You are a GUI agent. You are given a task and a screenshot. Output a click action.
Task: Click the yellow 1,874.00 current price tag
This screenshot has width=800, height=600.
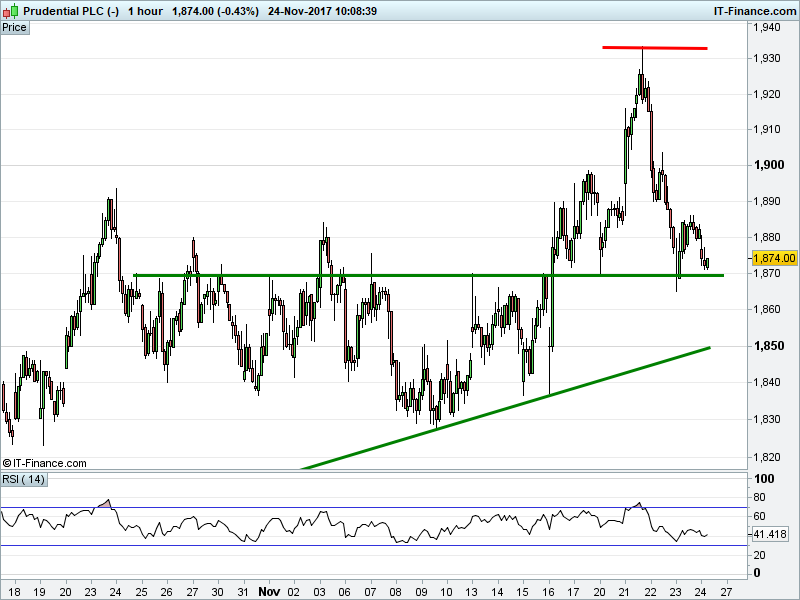(774, 258)
